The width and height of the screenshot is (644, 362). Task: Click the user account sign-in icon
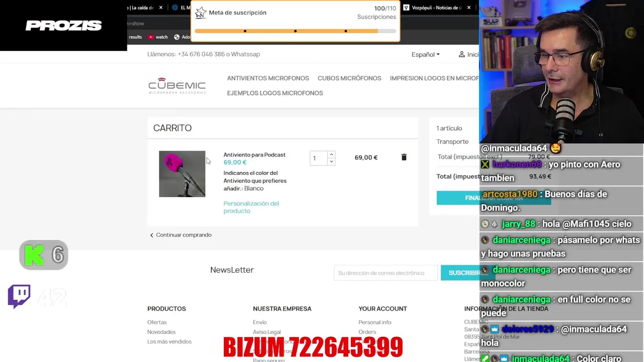(x=461, y=54)
